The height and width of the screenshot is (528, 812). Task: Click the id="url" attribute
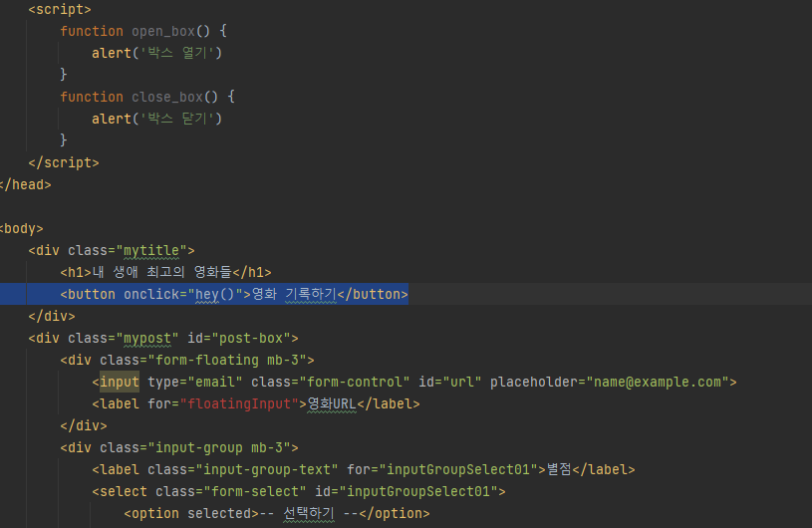[450, 382]
